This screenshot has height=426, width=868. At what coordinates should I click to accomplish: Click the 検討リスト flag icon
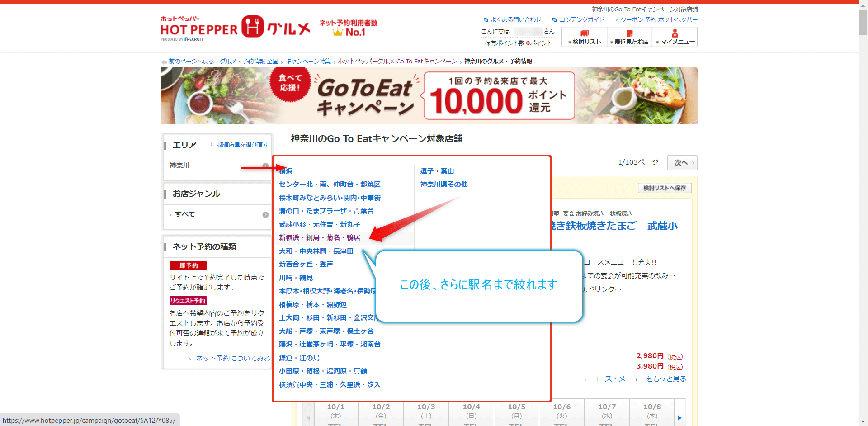[585, 33]
